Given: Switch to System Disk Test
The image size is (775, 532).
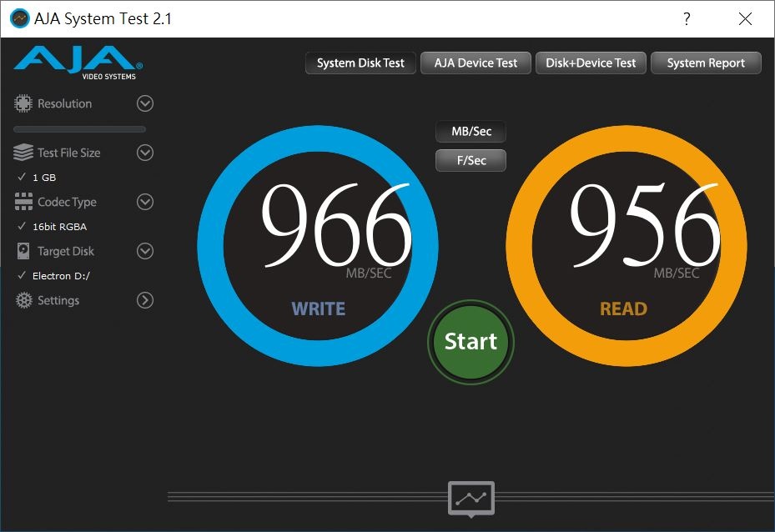Looking at the screenshot, I should tap(360, 63).
